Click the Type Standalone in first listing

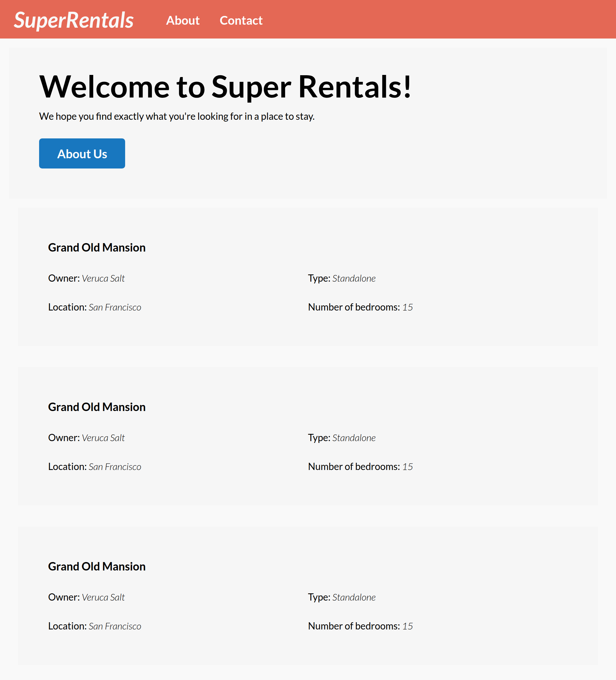pos(354,279)
